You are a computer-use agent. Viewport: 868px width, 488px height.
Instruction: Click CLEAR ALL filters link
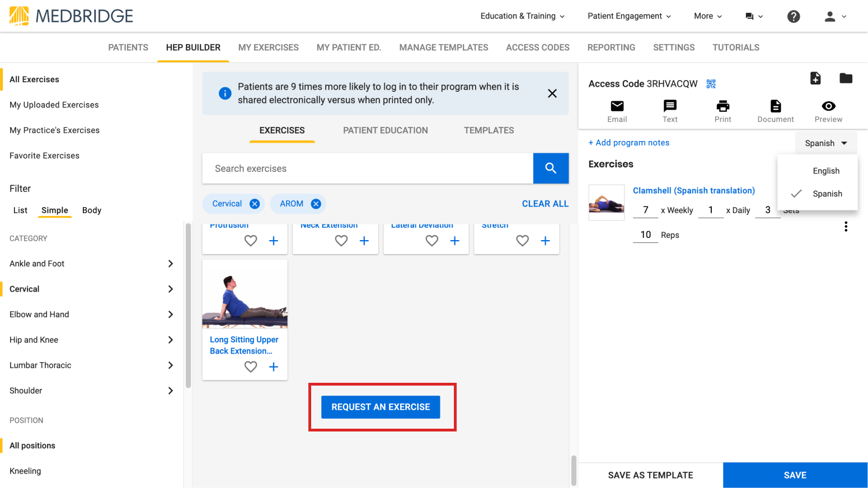545,204
